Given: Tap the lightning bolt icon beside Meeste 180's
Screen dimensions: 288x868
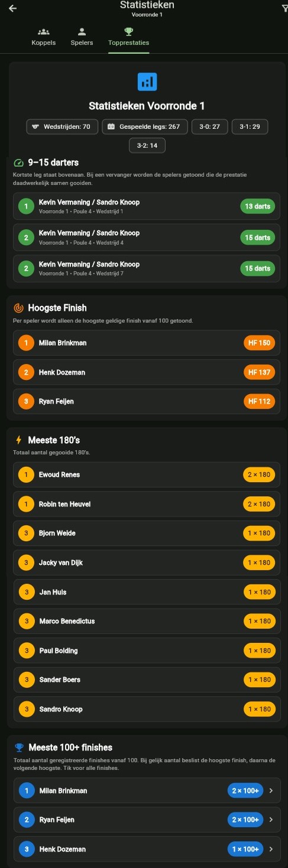Looking at the screenshot, I should tap(18, 440).
